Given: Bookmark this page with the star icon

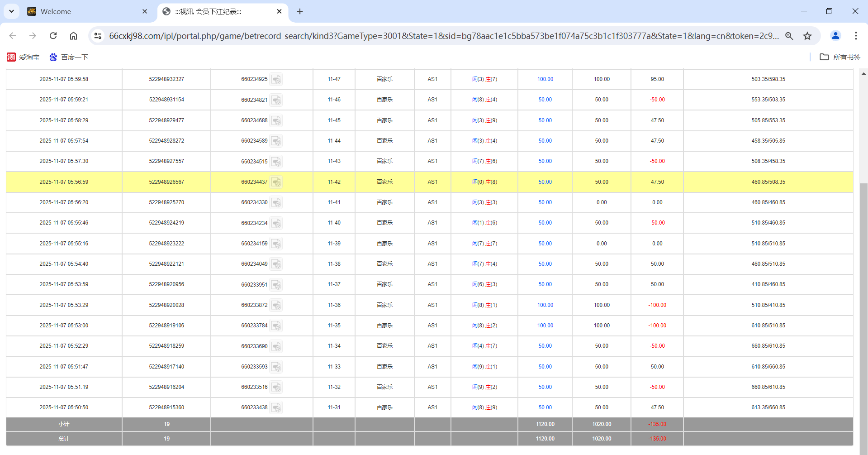Looking at the screenshot, I should [x=808, y=36].
